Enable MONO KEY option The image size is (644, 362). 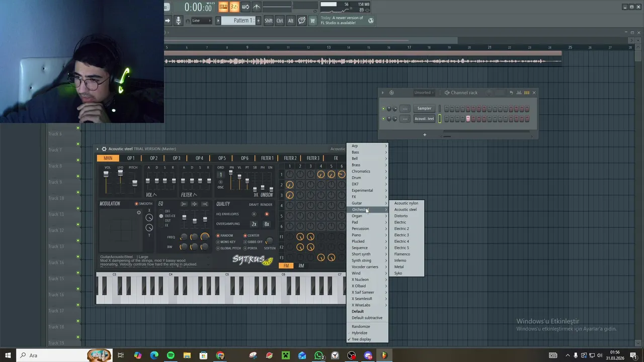coord(225,242)
